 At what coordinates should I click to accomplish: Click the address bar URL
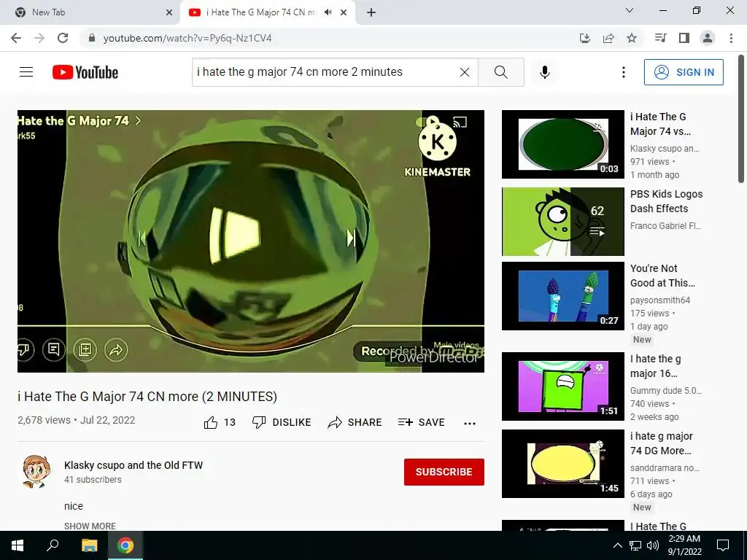click(x=187, y=38)
